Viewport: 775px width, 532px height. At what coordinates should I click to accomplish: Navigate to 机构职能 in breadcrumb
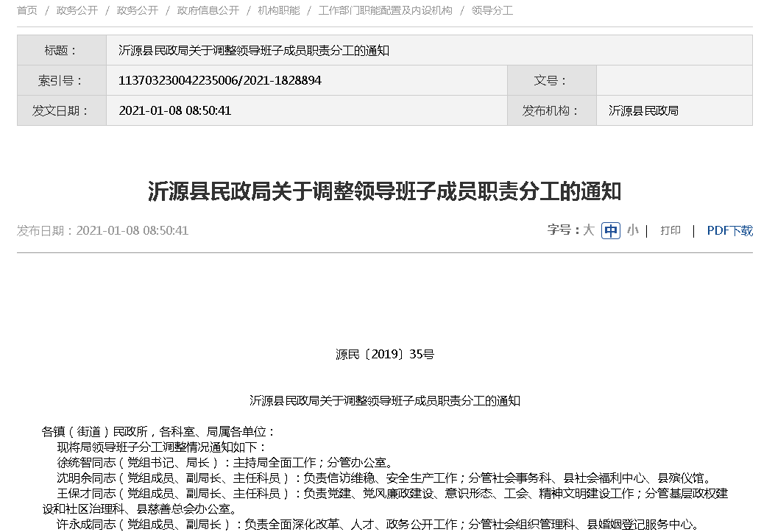click(x=278, y=11)
